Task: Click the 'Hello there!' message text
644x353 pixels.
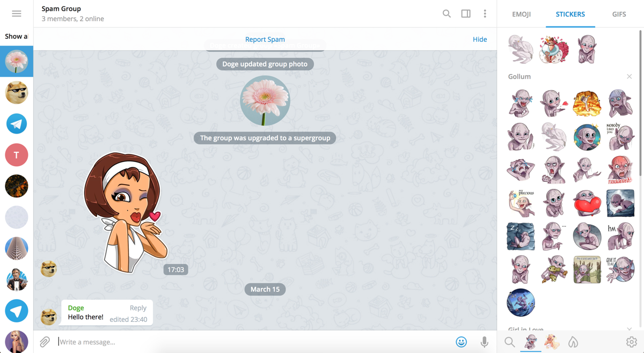Action: (86, 317)
